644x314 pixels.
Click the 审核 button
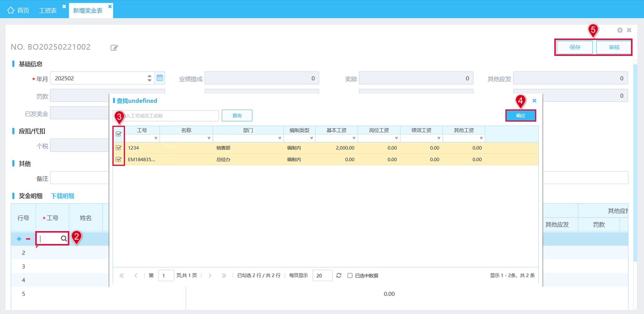[614, 47]
